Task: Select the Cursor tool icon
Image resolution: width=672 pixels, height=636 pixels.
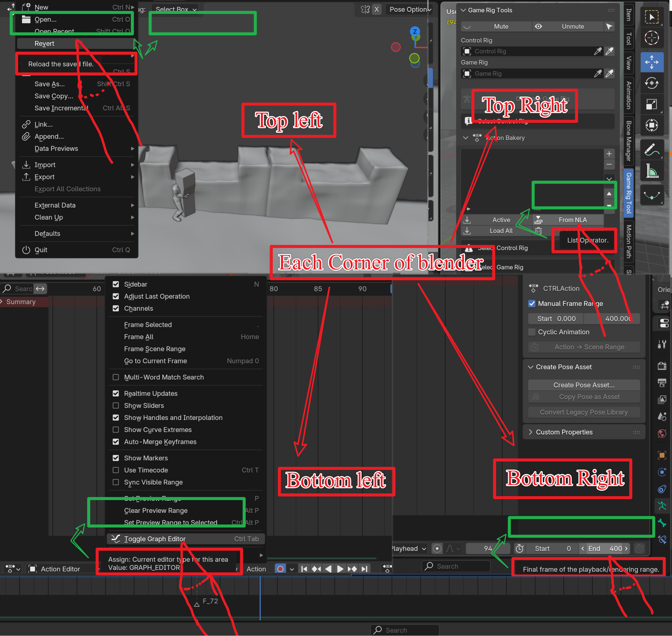Action: coord(652,38)
